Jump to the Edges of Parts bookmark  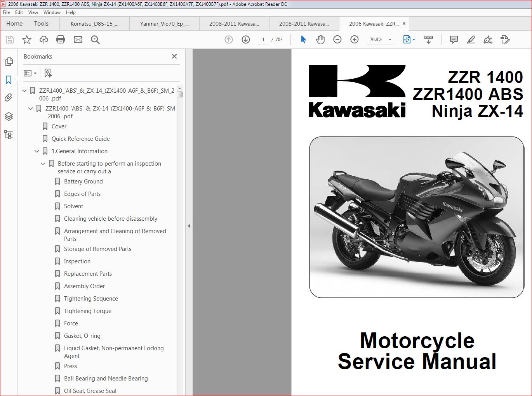click(82, 194)
